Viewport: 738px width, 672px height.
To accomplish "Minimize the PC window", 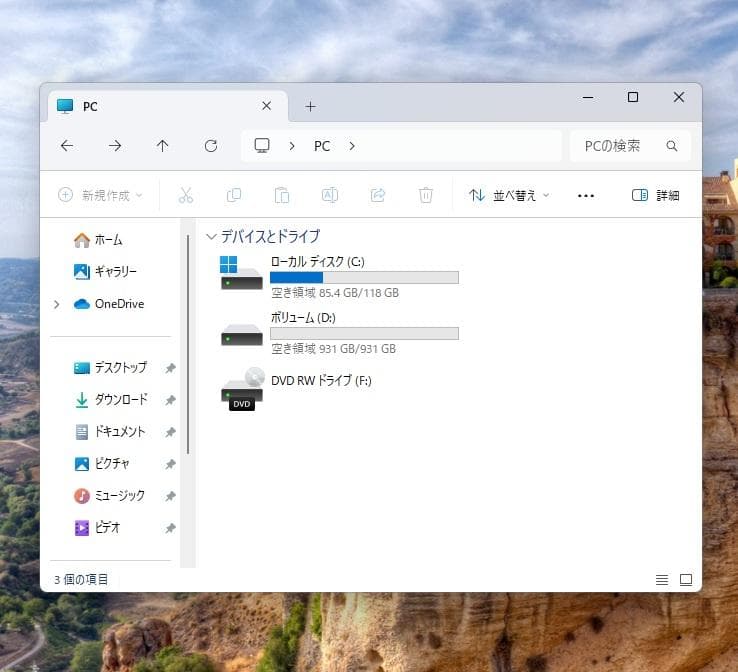I will point(588,97).
